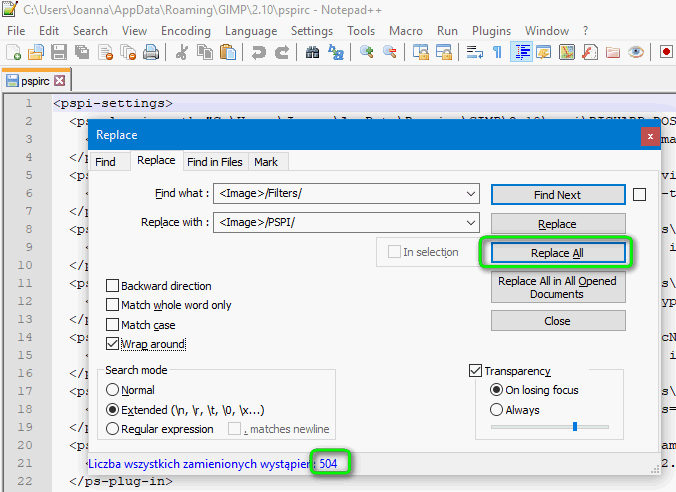Click the Zoom Out magnifier icon
The width and height of the screenshot is (676, 492).
[390, 53]
